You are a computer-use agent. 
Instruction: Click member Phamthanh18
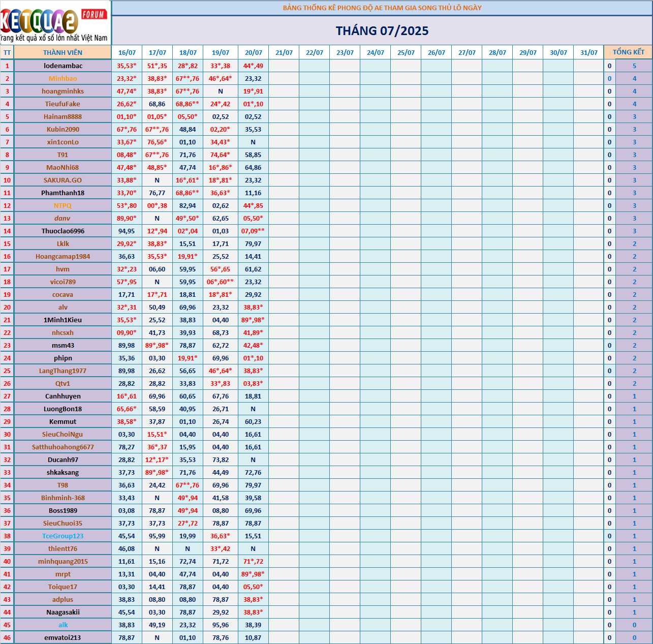[63, 193]
